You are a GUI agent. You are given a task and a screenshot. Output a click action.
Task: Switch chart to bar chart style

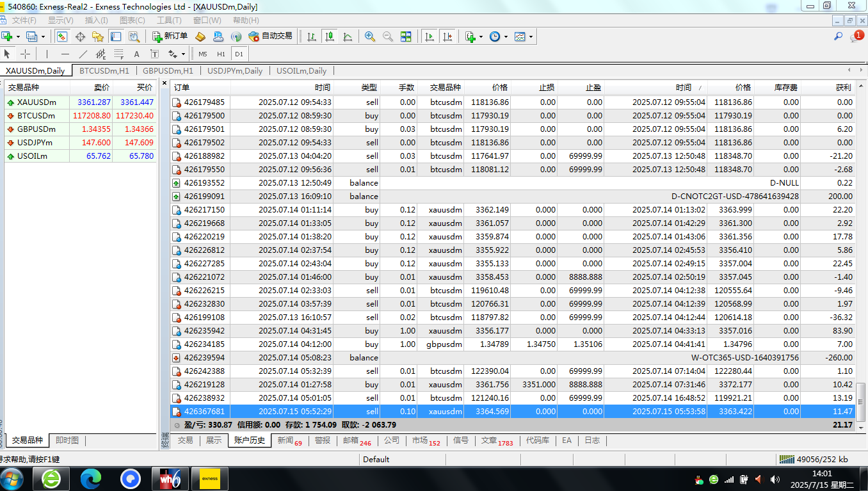click(x=312, y=36)
